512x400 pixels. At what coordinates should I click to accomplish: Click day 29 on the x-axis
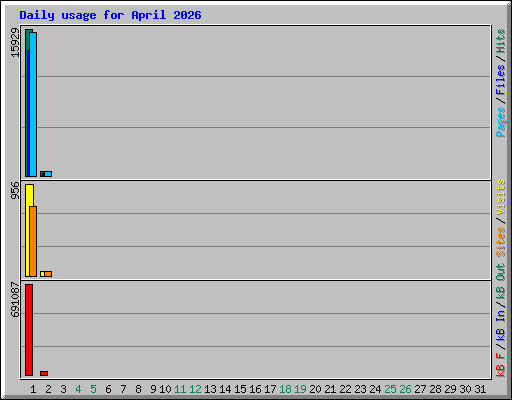coord(450,389)
